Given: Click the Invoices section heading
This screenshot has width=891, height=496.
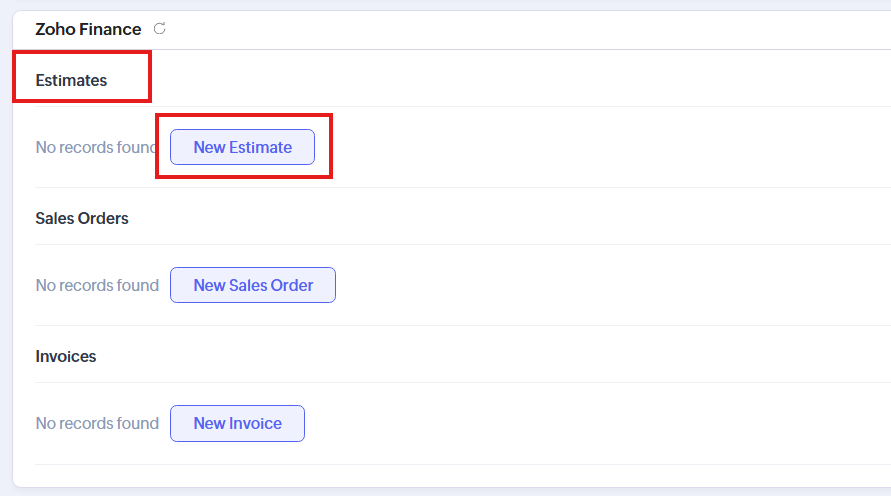Looking at the screenshot, I should coord(66,356).
